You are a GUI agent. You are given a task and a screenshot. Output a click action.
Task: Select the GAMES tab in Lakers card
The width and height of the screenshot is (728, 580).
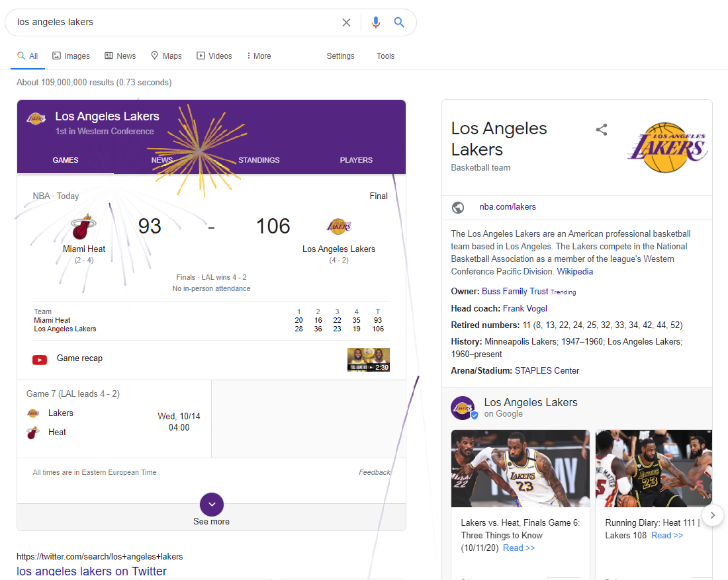point(66,160)
